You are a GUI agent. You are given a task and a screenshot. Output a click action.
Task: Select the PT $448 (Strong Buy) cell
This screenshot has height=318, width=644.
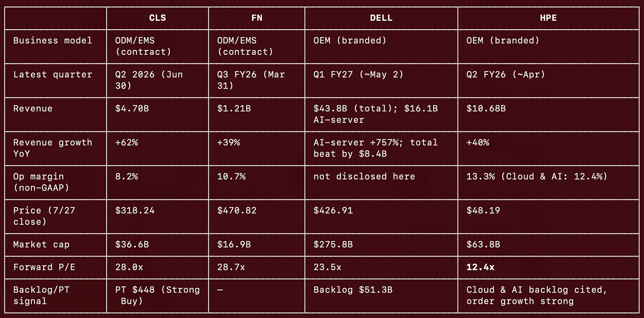pos(157,295)
